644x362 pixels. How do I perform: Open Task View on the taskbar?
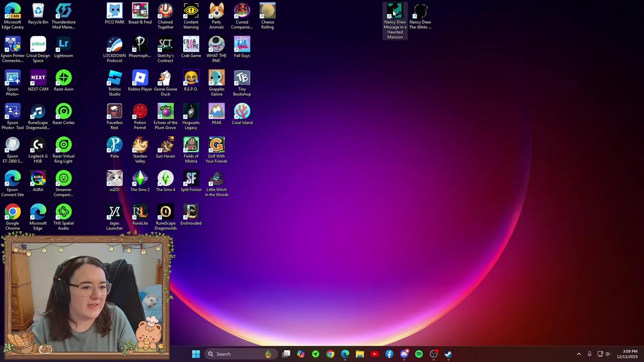(286, 354)
